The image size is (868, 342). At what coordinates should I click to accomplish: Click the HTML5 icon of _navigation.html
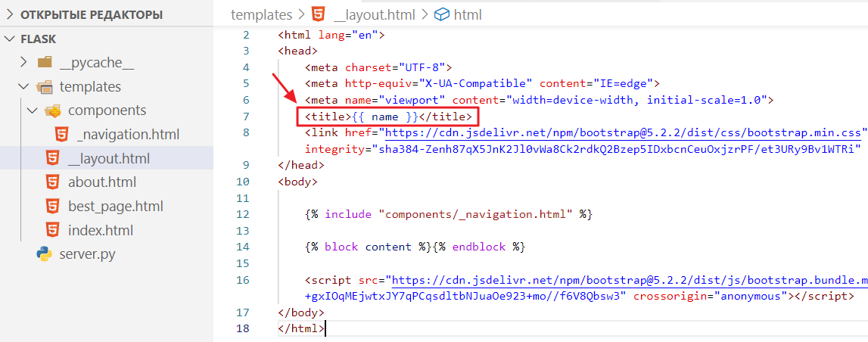[x=62, y=135]
